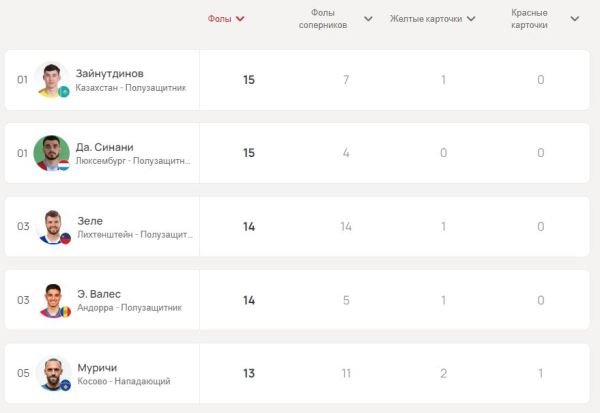
Task: Click 'Казахстан - Полузащитник' subtitle
Action: pyautogui.click(x=130, y=88)
